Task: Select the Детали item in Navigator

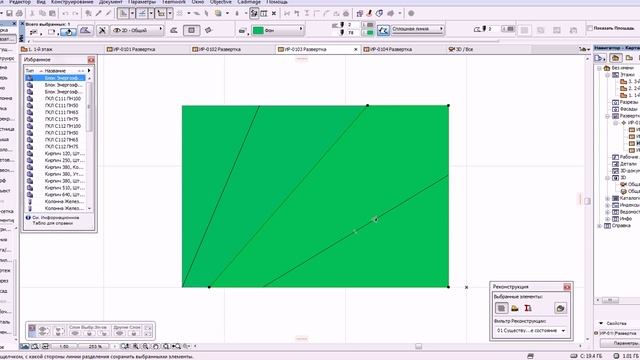Action: pyautogui.click(x=625, y=164)
